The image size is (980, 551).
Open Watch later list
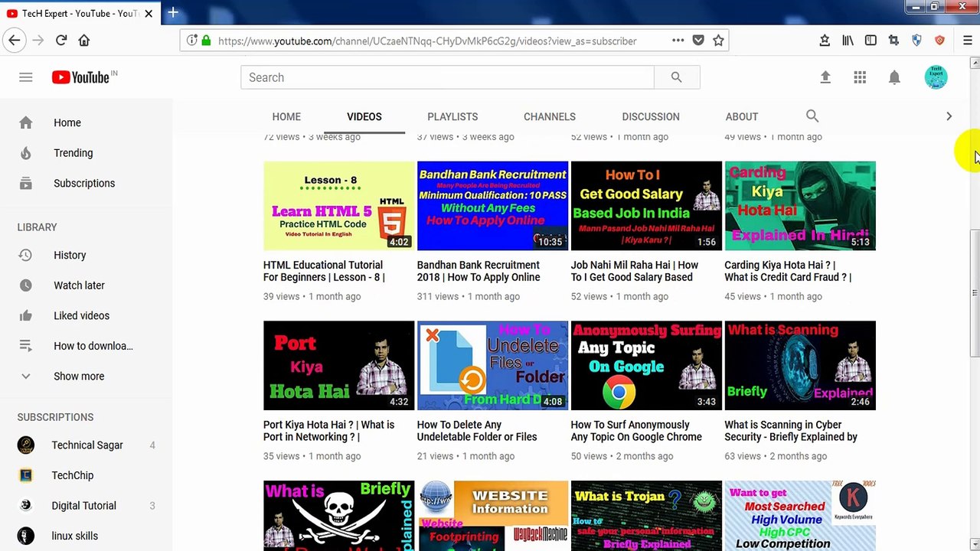coord(86,285)
